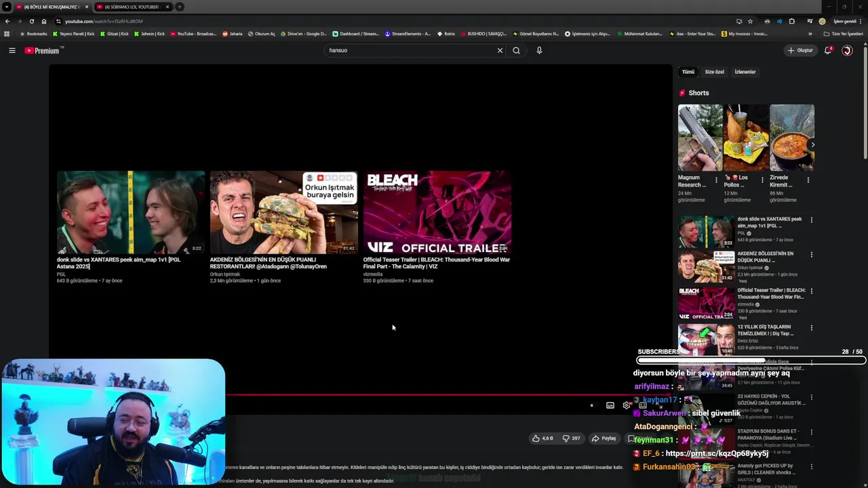868x488 pixels.
Task: Open the account avatar menu
Action: pyautogui.click(x=847, y=50)
